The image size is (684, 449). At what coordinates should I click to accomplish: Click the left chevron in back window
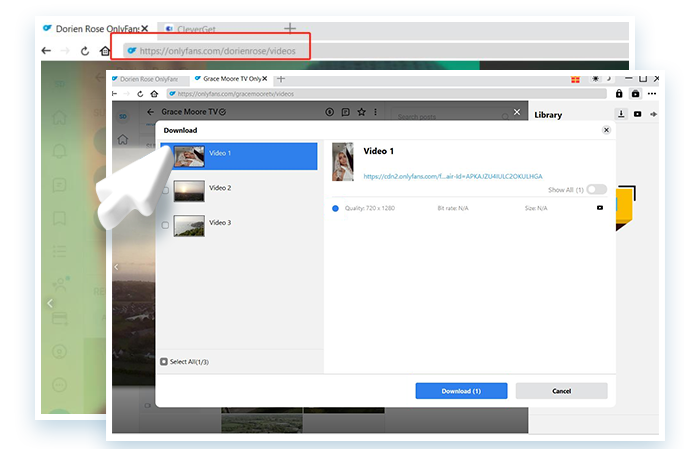(x=50, y=303)
